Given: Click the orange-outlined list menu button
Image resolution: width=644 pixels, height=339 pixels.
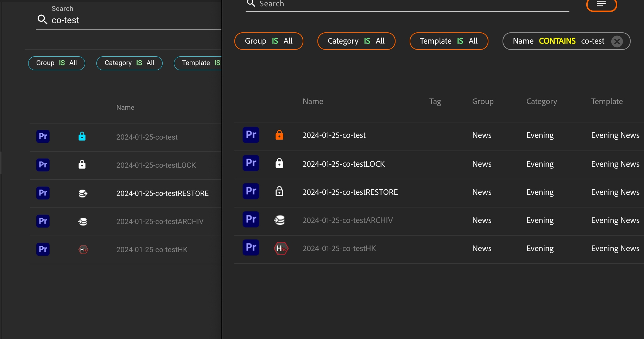Looking at the screenshot, I should click(601, 4).
